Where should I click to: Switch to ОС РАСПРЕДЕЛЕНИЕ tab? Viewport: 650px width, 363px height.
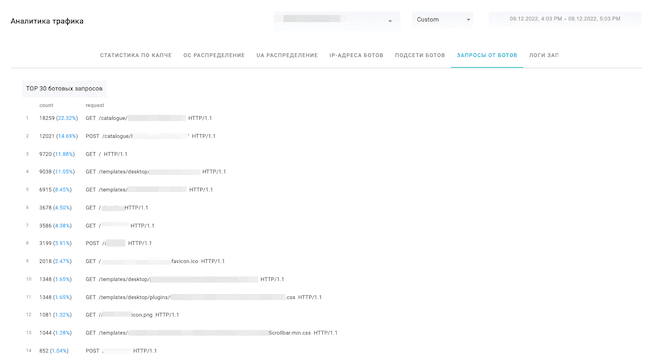coord(214,55)
